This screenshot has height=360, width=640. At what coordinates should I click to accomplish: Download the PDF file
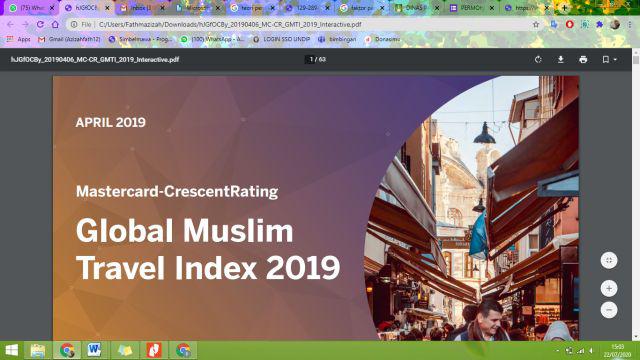[x=560, y=60]
